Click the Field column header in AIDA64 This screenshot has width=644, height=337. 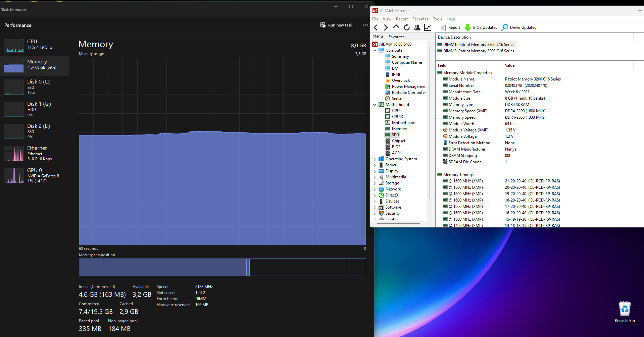point(469,65)
